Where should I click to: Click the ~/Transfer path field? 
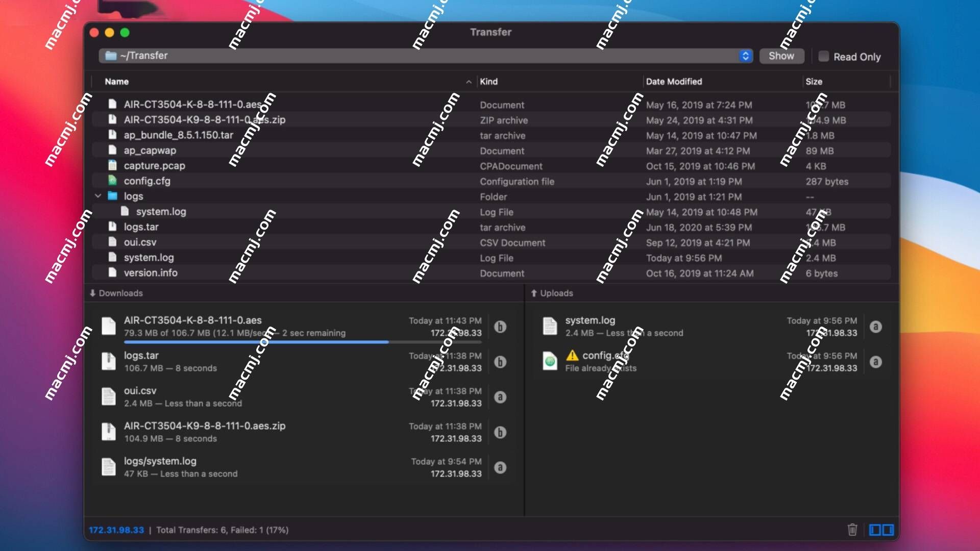(426, 56)
